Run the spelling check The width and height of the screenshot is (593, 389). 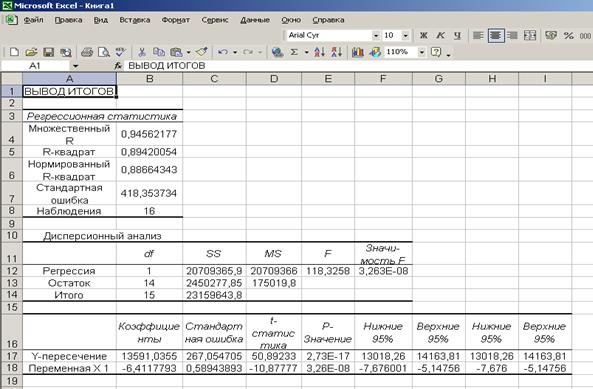click(121, 52)
